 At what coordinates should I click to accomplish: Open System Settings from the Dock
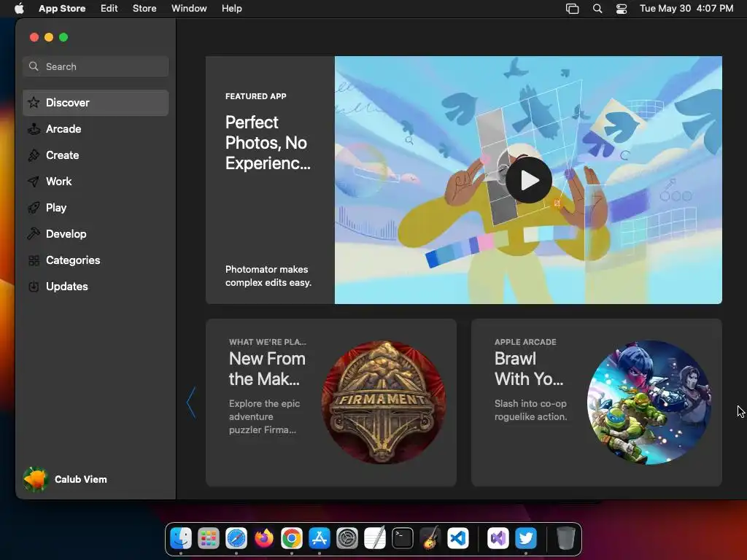pos(347,539)
